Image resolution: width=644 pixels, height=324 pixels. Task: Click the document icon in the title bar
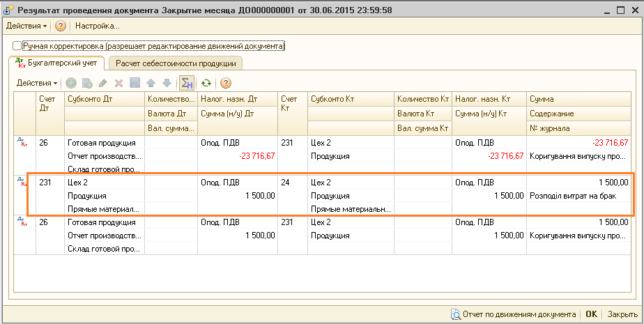pos(8,10)
